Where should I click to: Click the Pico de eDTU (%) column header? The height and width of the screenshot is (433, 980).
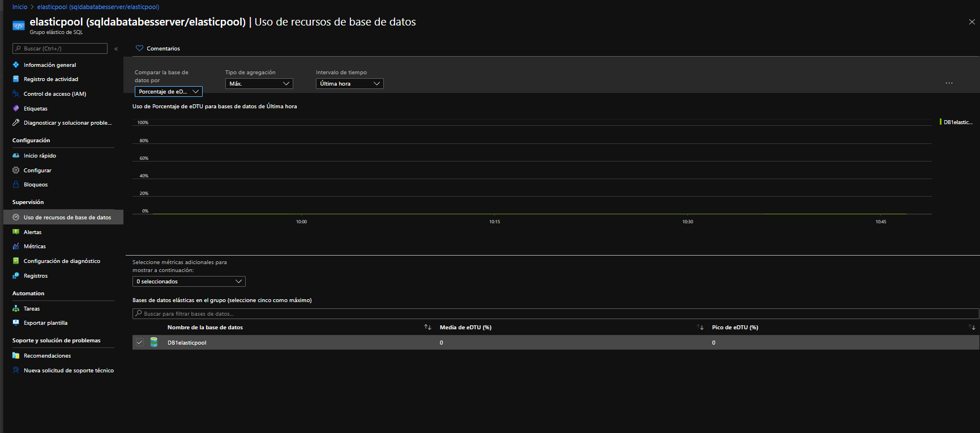tap(735, 328)
